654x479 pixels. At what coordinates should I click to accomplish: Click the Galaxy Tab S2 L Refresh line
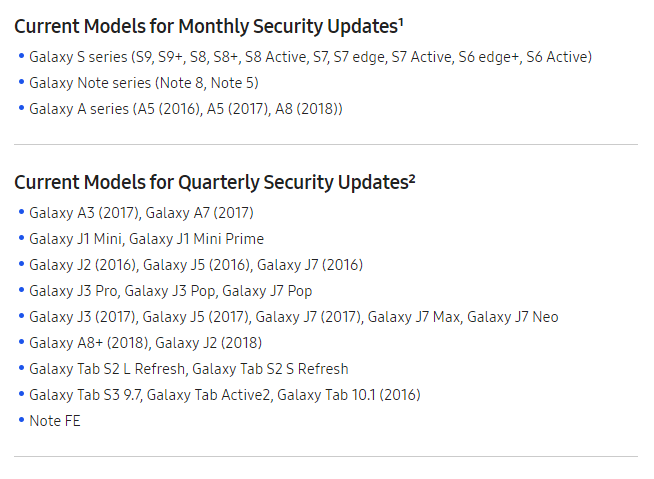[188, 369]
